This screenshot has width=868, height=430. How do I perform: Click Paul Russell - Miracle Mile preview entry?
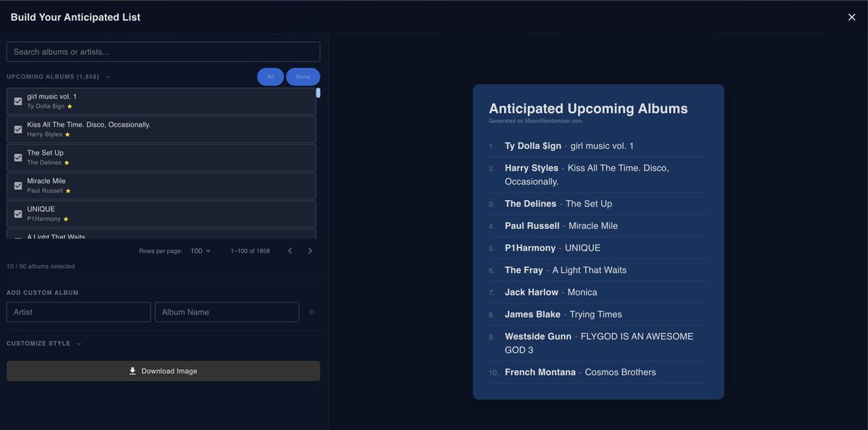(x=599, y=226)
